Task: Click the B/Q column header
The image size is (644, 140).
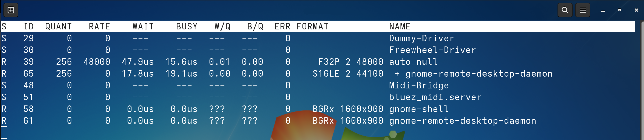Action: [255, 27]
